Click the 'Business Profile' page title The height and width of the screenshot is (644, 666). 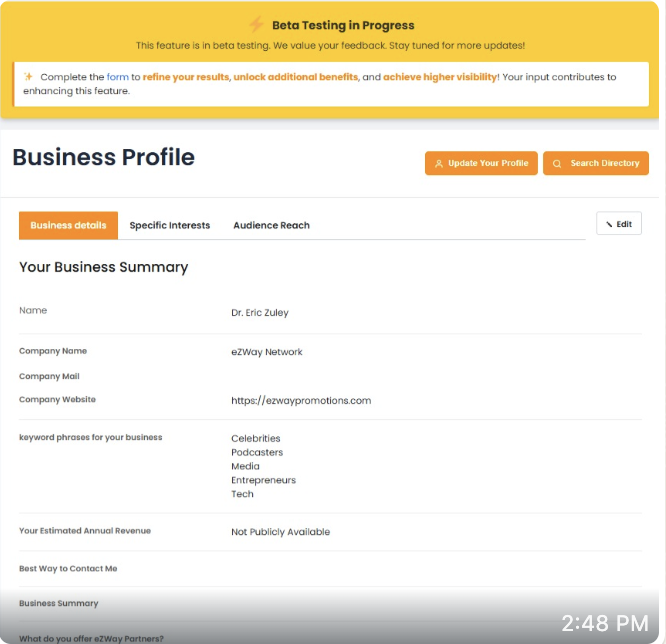click(x=104, y=157)
